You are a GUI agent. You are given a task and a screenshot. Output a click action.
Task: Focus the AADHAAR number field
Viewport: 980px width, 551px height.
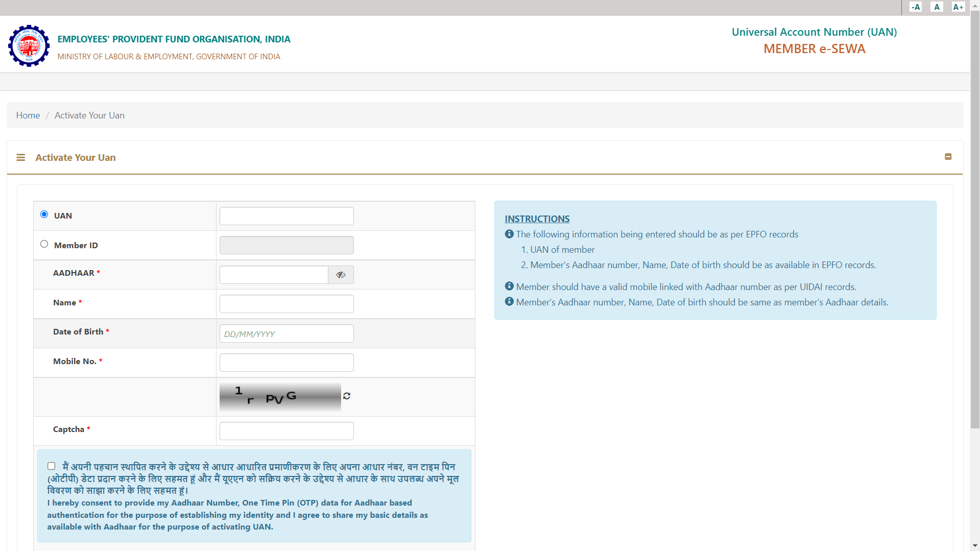coord(274,275)
